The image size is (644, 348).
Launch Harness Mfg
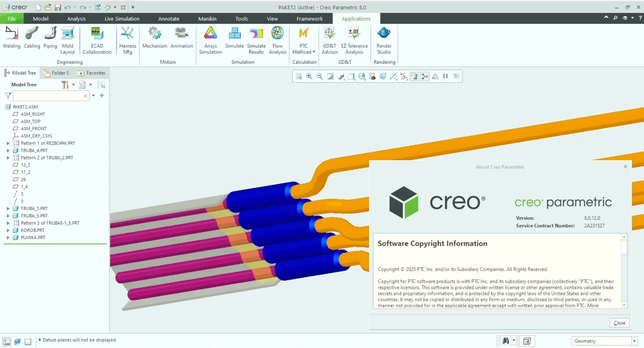[x=128, y=40]
